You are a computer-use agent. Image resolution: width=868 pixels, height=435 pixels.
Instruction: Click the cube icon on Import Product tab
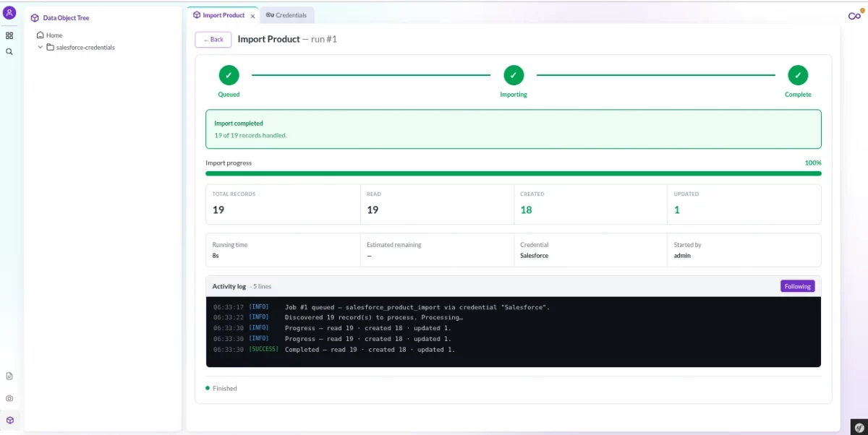click(197, 15)
